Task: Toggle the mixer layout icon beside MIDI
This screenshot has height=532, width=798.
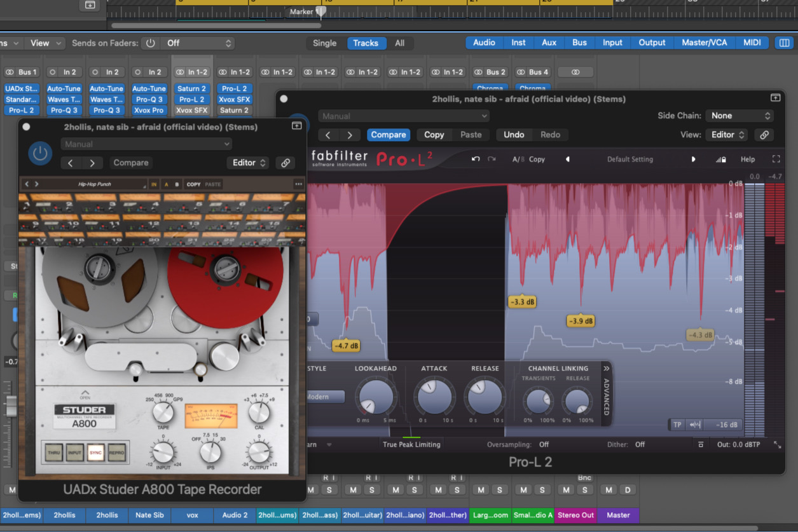Action: coord(784,43)
